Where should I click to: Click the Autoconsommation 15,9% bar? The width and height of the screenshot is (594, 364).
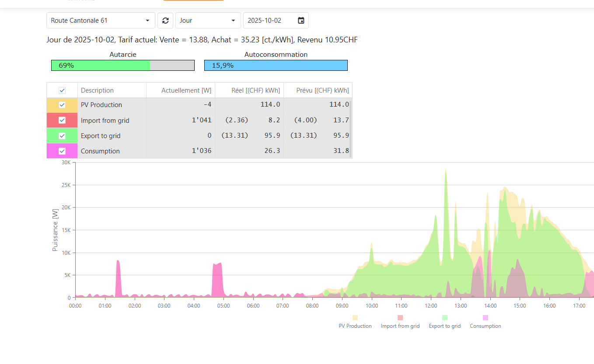[276, 66]
